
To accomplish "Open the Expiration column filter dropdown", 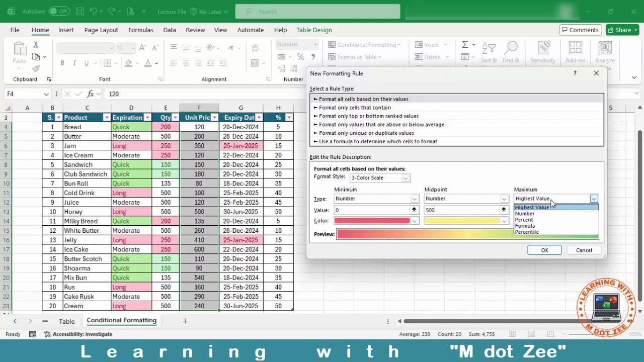I will pos(147,118).
